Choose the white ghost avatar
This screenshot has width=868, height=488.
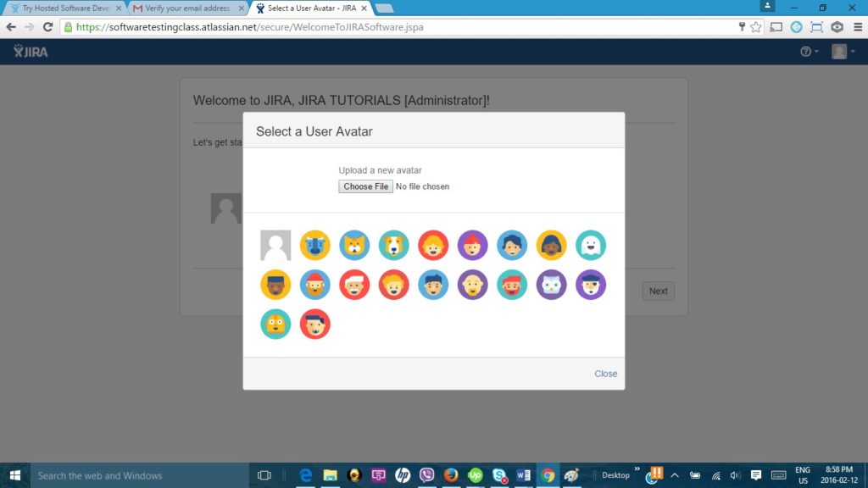[591, 245]
